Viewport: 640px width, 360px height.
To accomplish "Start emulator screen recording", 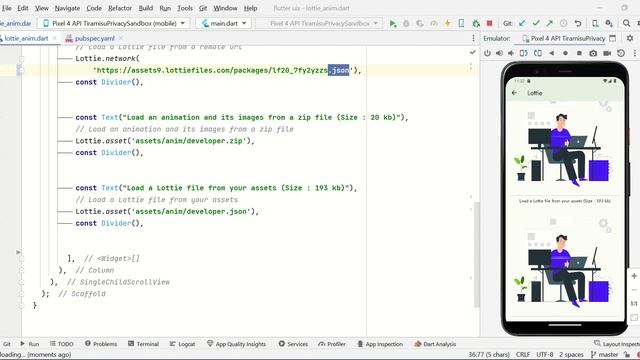I will click(607, 53).
